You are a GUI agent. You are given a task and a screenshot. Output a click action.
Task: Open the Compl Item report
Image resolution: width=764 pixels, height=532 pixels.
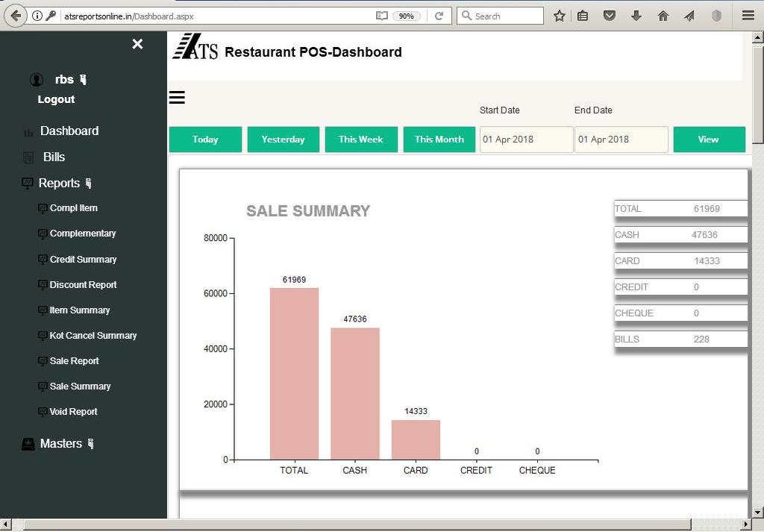pos(74,208)
